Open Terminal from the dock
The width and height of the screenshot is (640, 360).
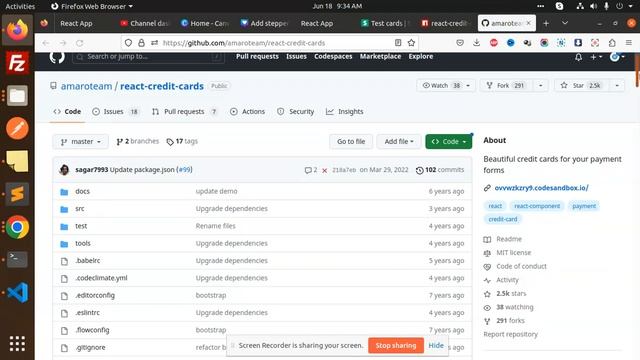coord(17,259)
